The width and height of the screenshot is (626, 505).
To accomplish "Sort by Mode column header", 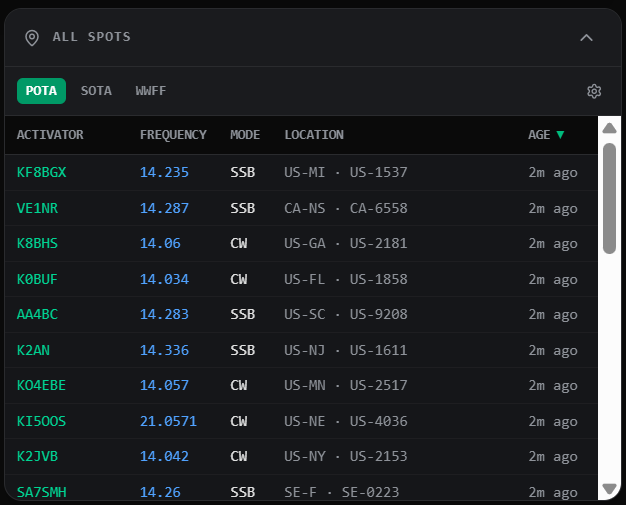I will (245, 135).
